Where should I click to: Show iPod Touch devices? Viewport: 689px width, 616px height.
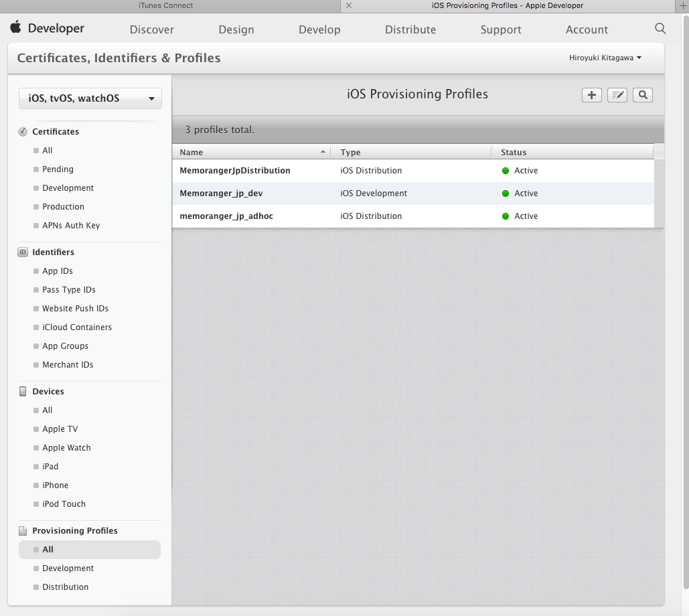point(64,504)
